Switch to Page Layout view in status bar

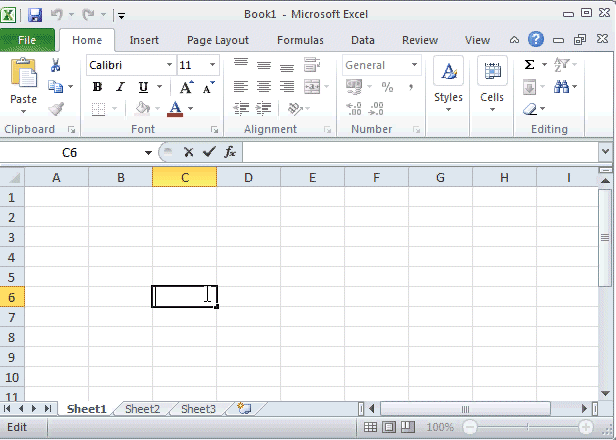(x=389, y=427)
